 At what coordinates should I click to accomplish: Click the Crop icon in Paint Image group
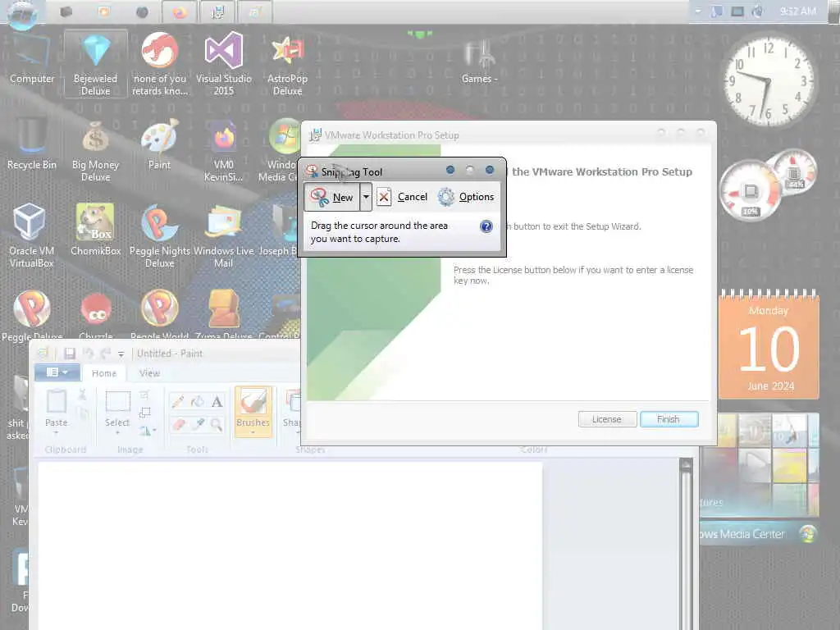(x=144, y=395)
